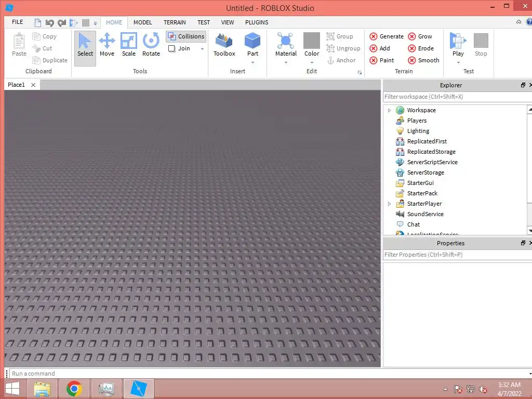This screenshot has height=399, width=532.
Task: Switch to the TEST tab
Action: pyautogui.click(x=204, y=22)
